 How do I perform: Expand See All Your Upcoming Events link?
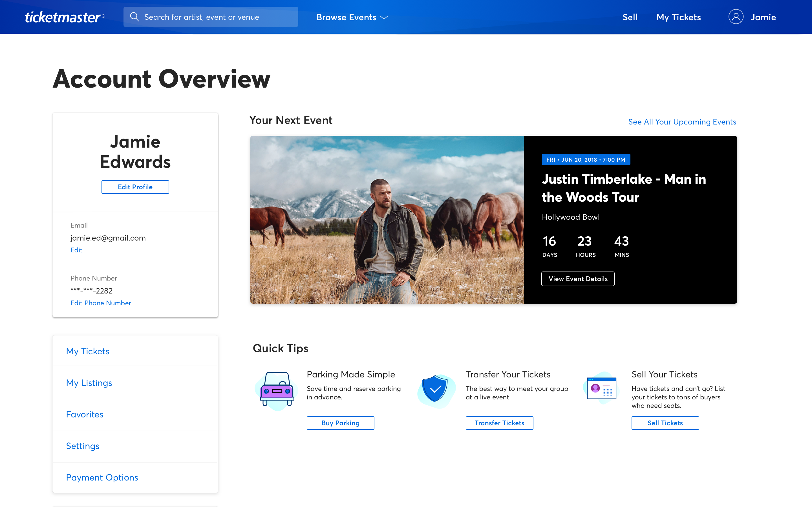point(682,121)
